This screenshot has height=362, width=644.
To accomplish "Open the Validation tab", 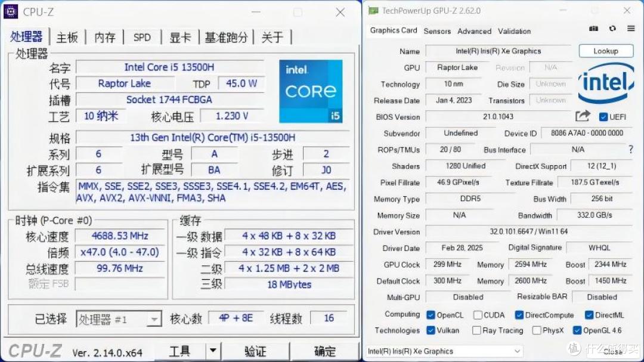I will tap(514, 31).
